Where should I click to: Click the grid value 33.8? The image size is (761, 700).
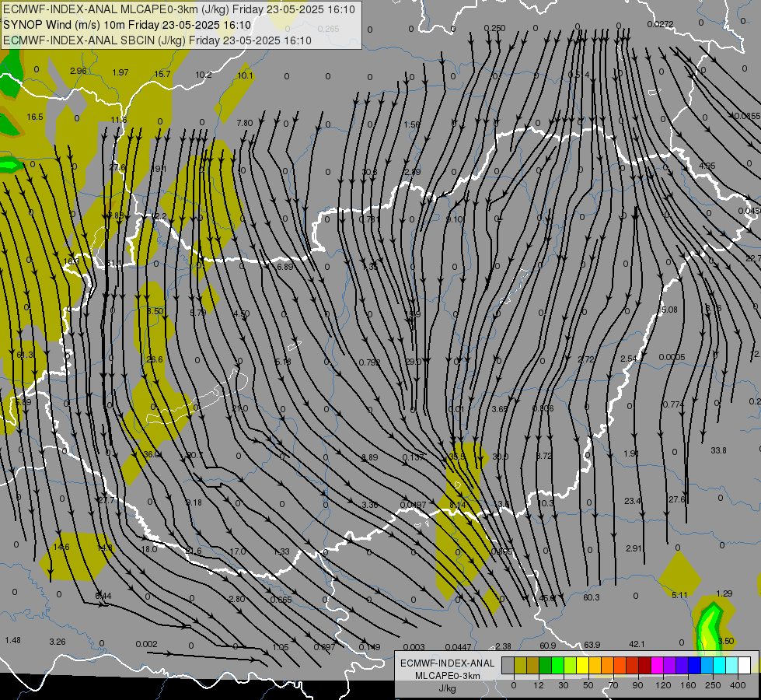(x=719, y=451)
